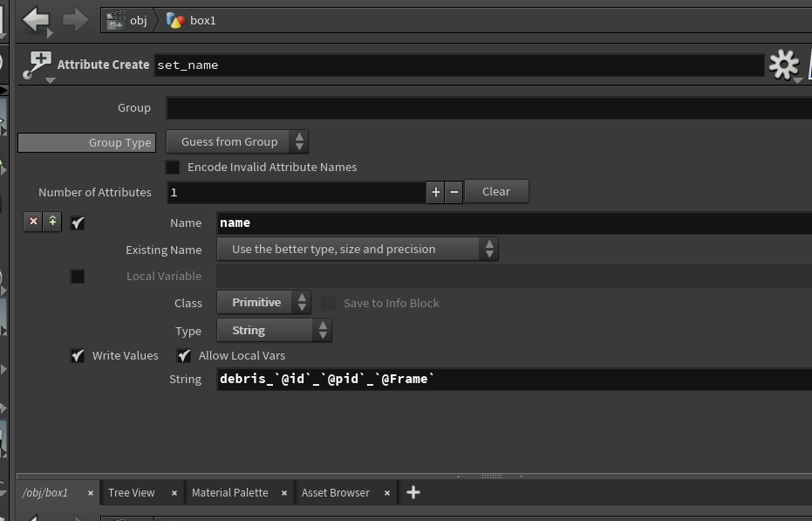
Task: Close the Tree View tab
Action: [174, 493]
